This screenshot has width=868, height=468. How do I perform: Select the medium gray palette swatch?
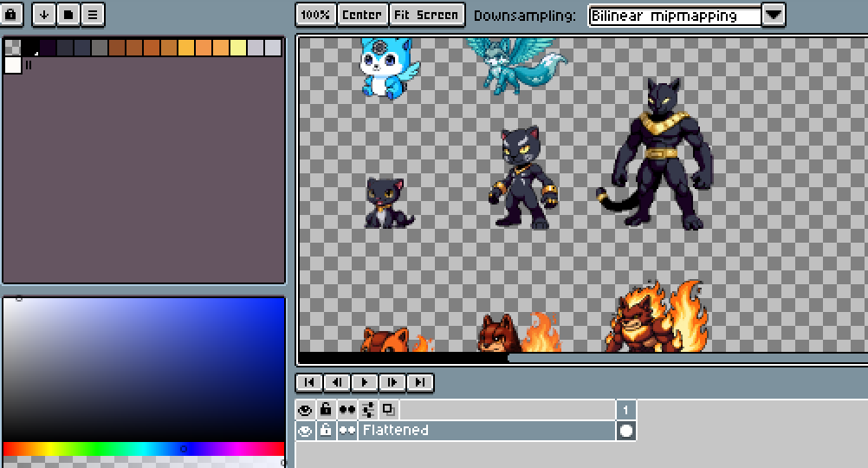pos(99,48)
